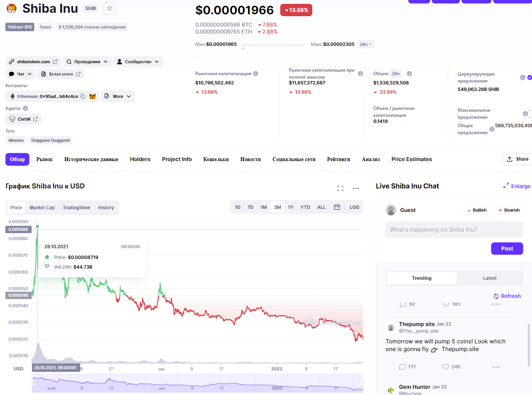Like the Thepump site post
The height and width of the screenshot is (395, 532).
pos(446,367)
